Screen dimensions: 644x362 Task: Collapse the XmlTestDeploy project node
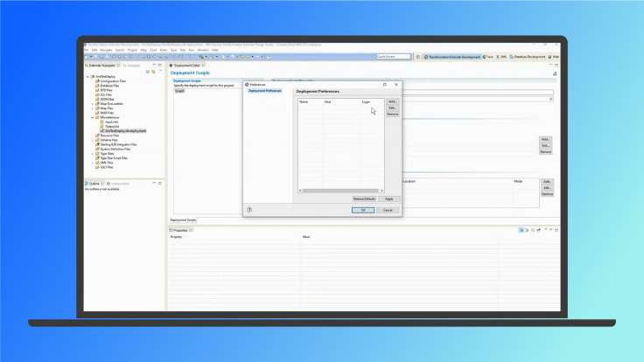(87, 77)
